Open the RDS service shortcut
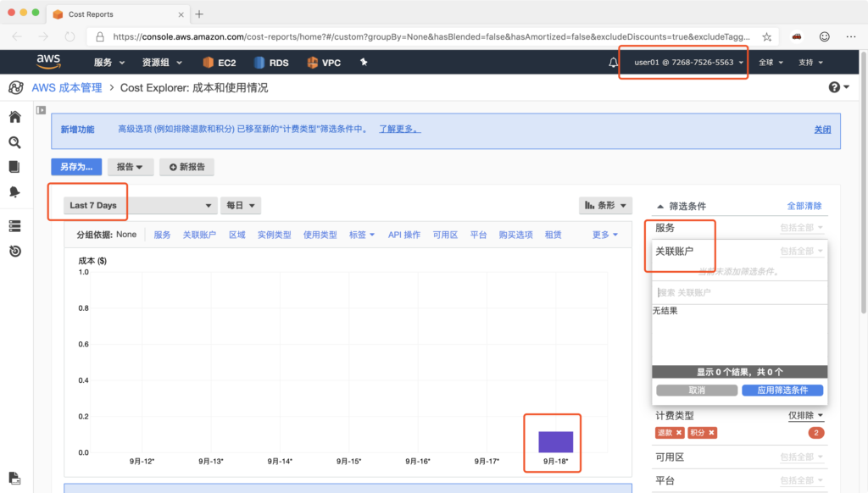 [271, 63]
